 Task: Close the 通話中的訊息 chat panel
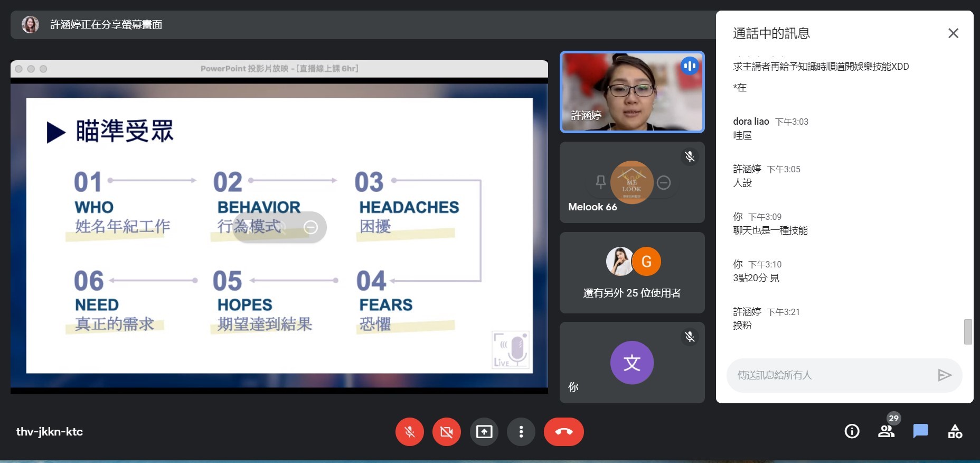[953, 33]
